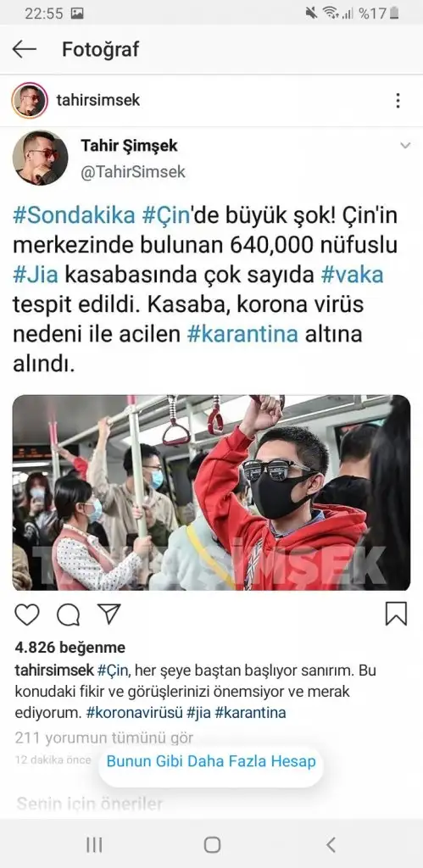The width and height of the screenshot is (423, 868).
Task: Open tahirsimsek story profile picture
Action: coord(30,100)
